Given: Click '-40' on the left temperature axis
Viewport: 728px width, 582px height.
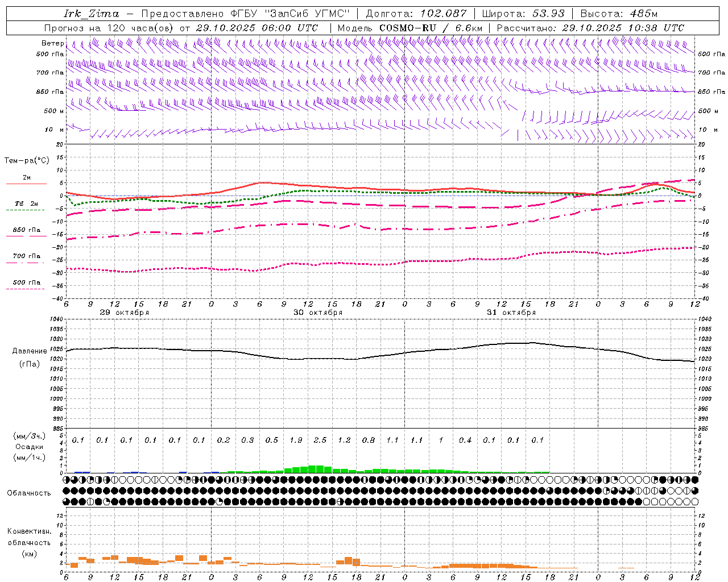Looking at the screenshot, I should 58,298.
